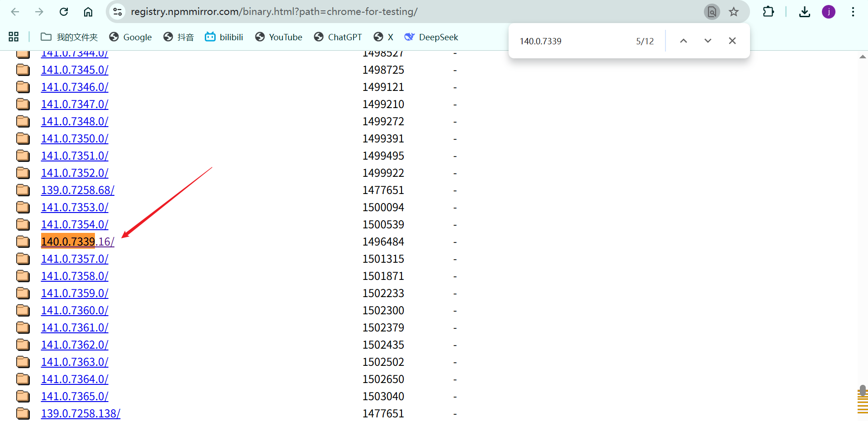Open folder 141.0.7361.0/

tap(75, 328)
